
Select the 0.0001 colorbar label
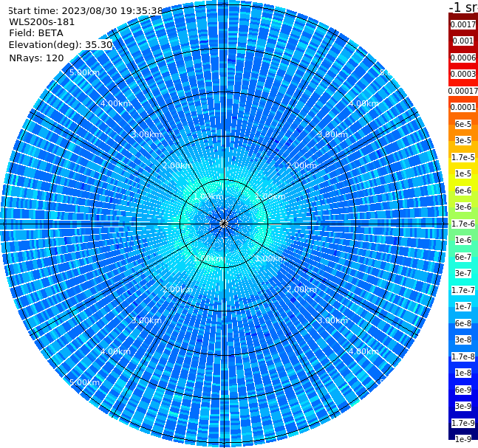click(x=463, y=107)
